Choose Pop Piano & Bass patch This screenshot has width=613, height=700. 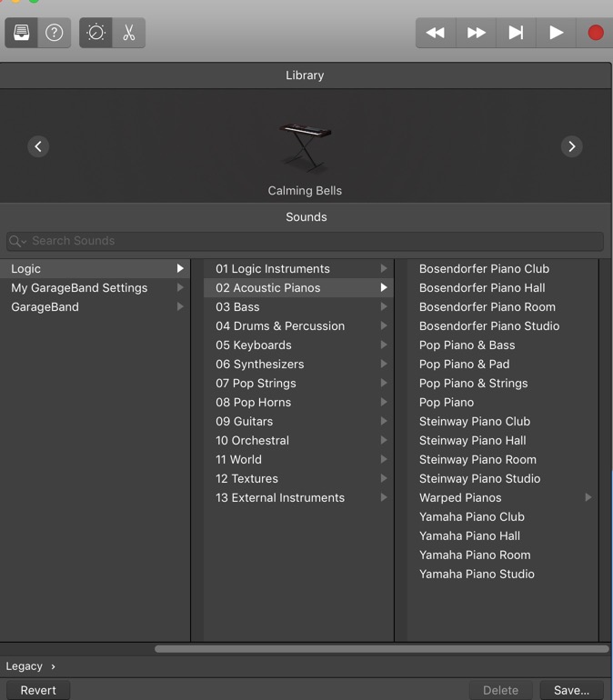(502, 345)
